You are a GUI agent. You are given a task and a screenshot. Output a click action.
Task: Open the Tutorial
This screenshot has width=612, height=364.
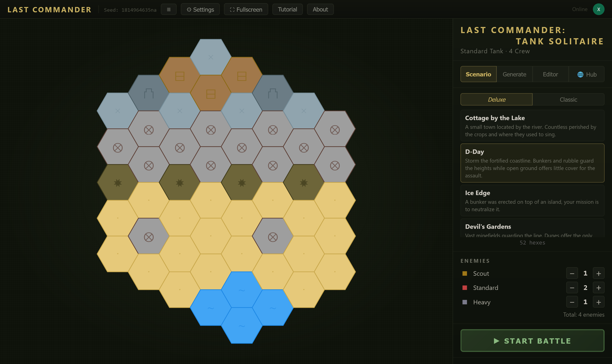tap(287, 9)
